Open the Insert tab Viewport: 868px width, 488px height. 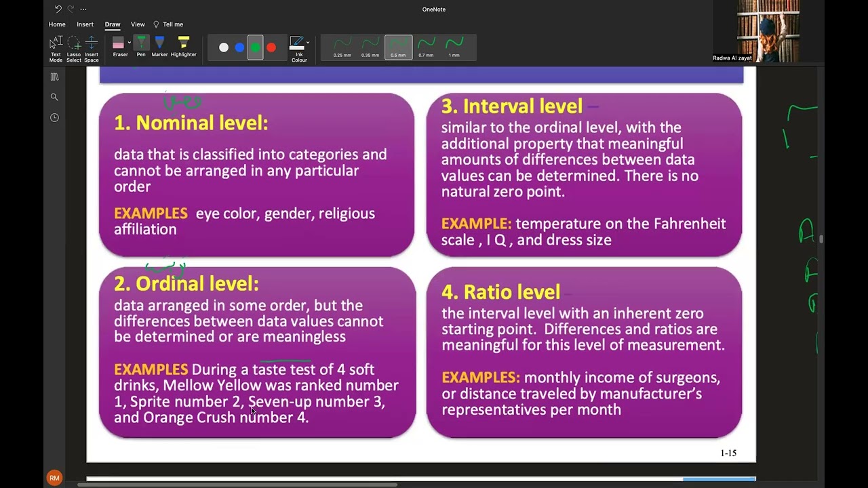85,24
